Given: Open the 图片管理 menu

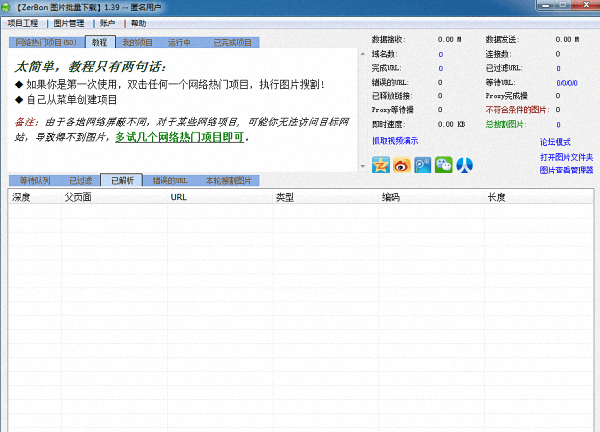Looking at the screenshot, I should (x=69, y=22).
